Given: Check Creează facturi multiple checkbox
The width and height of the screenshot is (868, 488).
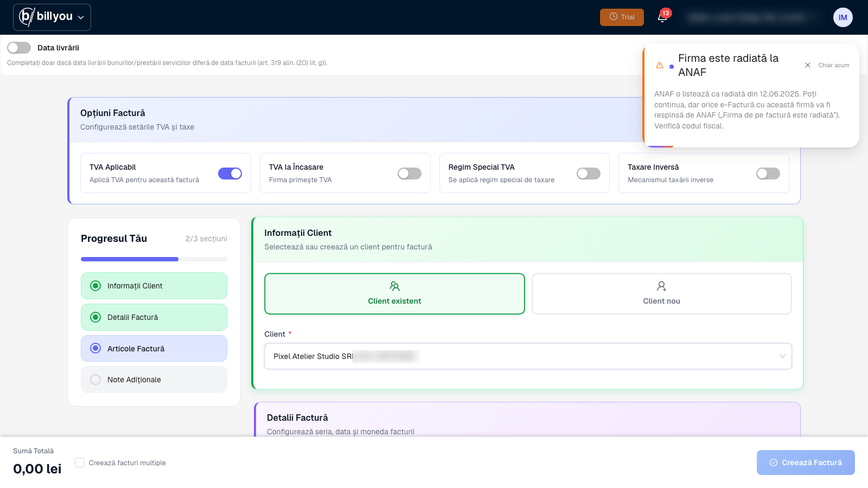Looking at the screenshot, I should pos(80,463).
